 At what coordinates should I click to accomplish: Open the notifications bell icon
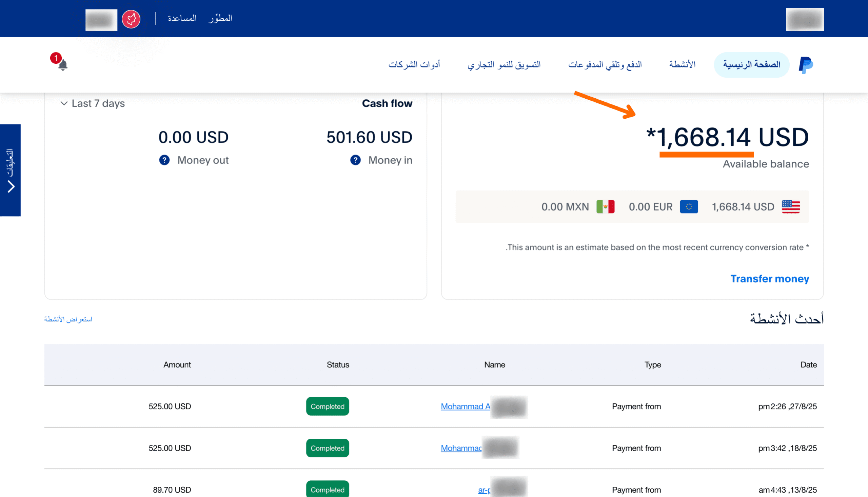pyautogui.click(x=63, y=64)
